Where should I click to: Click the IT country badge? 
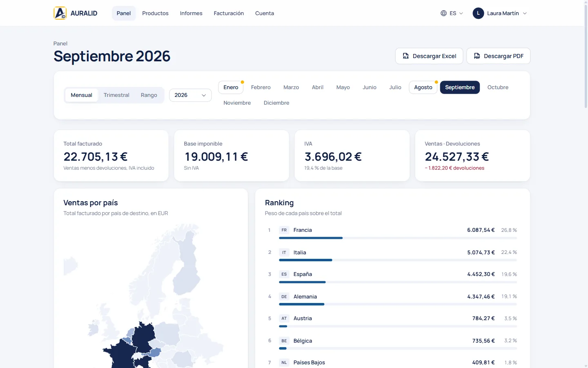coord(284,252)
